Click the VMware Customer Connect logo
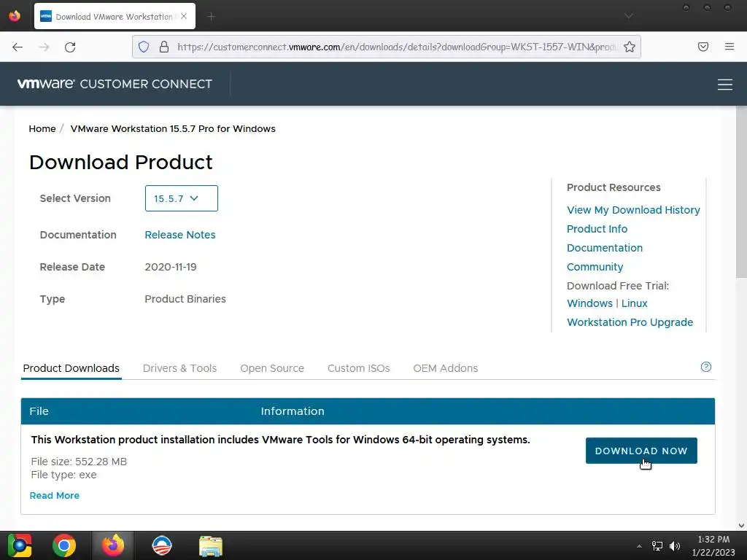This screenshot has width=747, height=560. click(x=115, y=84)
